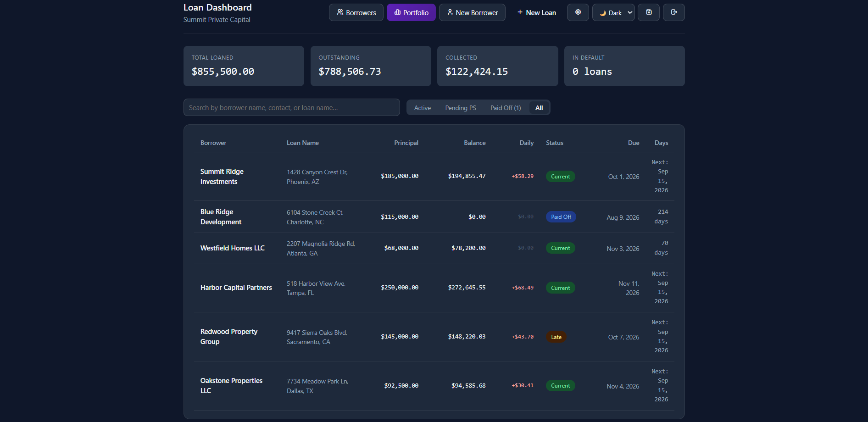Click the logout exit icon button

[673, 12]
